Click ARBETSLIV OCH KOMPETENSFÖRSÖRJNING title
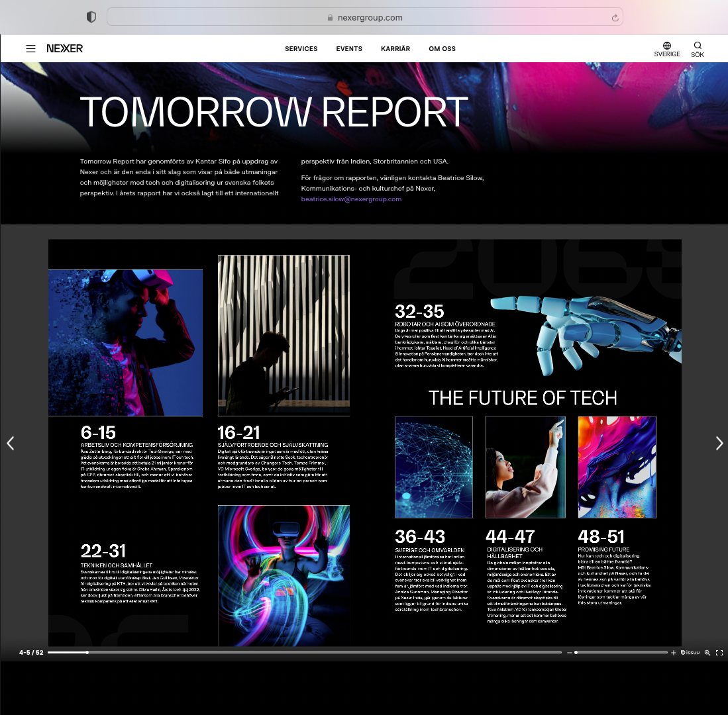The height and width of the screenshot is (715, 728). click(136, 445)
